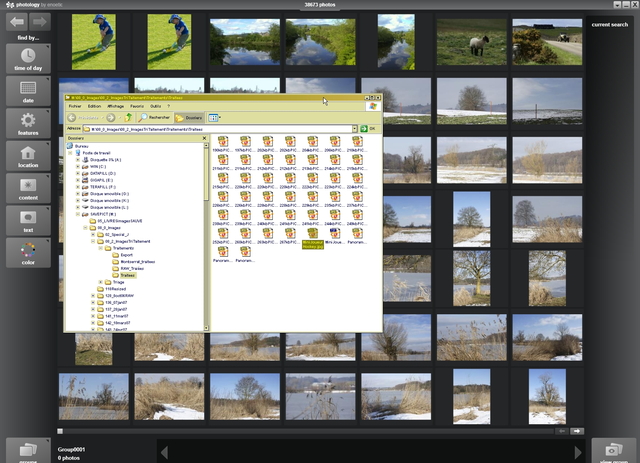Click the content filter icon
Screen dimensions: 640x463
click(x=28, y=190)
